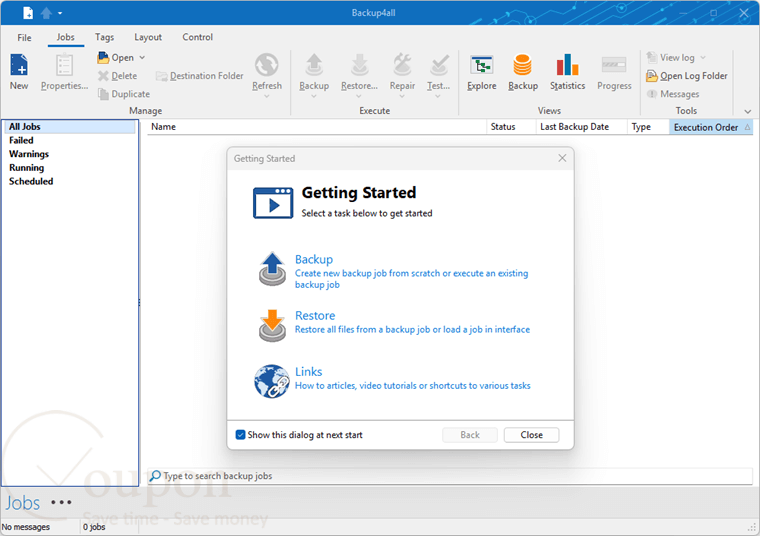Select All Jobs in the sidebar
The height and width of the screenshot is (536, 760).
(x=70, y=127)
